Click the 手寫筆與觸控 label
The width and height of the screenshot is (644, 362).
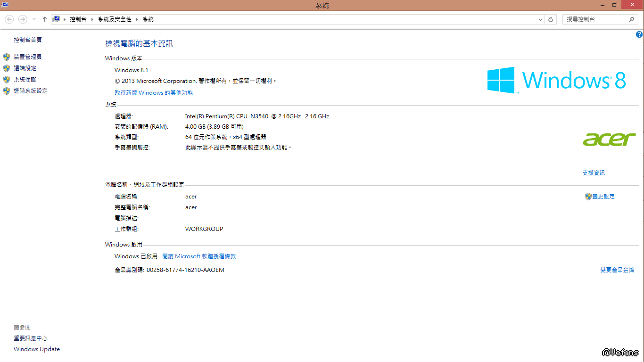(x=132, y=148)
